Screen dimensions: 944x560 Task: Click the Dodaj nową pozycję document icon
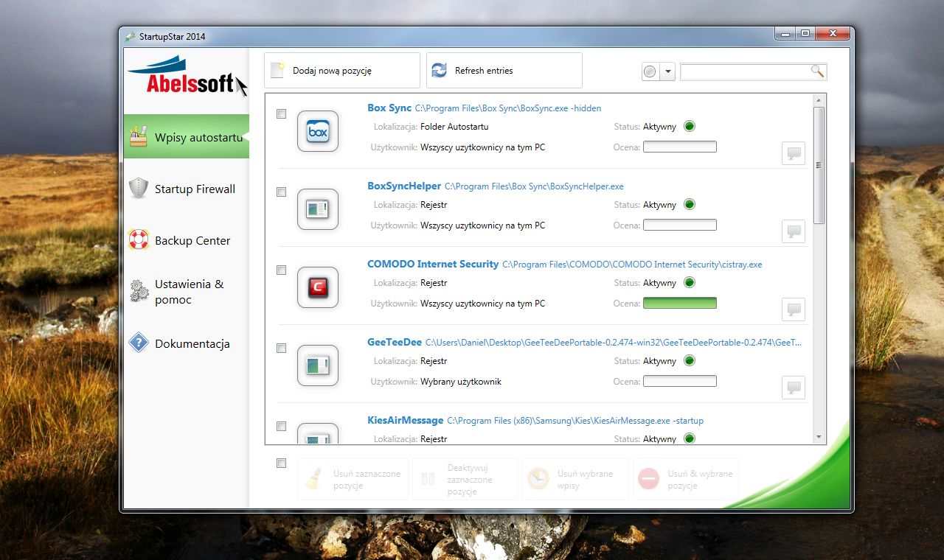coord(277,71)
